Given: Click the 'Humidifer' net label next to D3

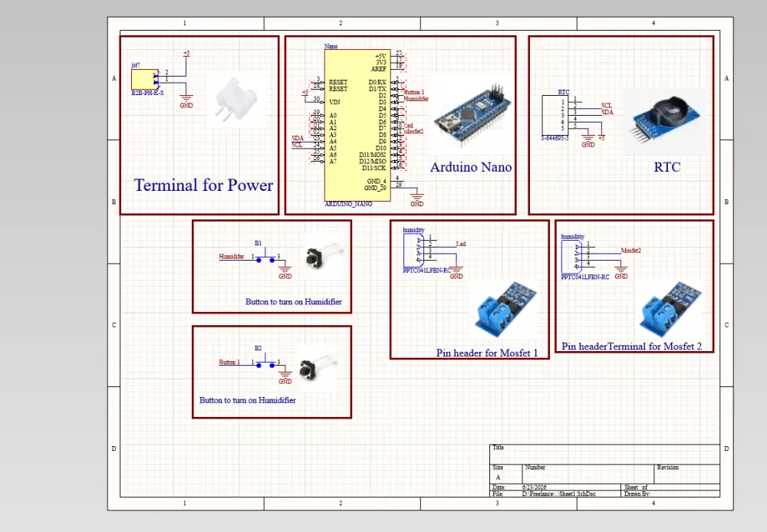Looking at the screenshot, I should (x=416, y=99).
